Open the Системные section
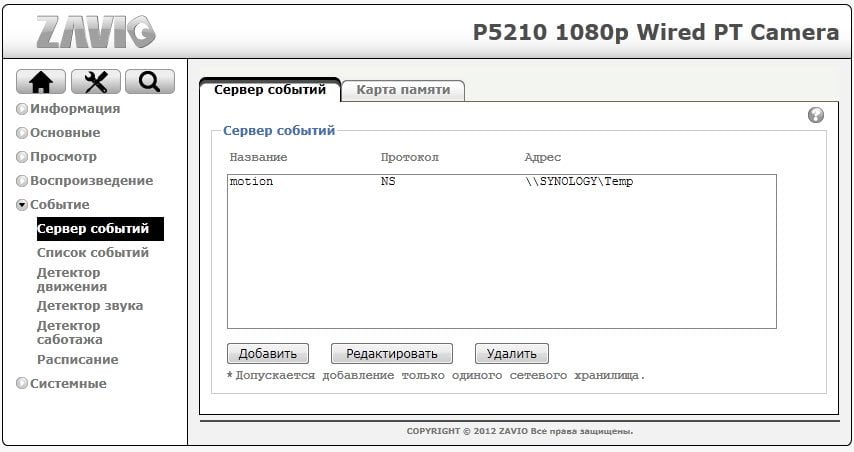 tap(68, 383)
